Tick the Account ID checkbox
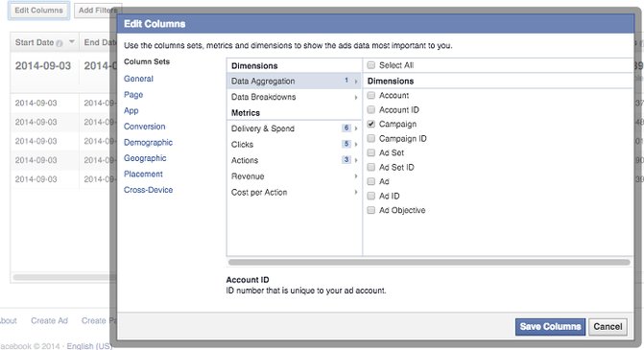This screenshot has height=350, width=644. tap(371, 109)
